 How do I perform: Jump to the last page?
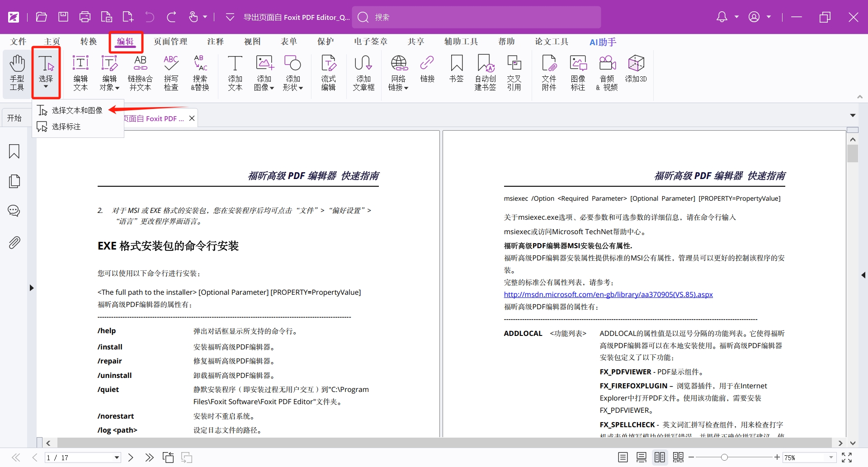149,458
